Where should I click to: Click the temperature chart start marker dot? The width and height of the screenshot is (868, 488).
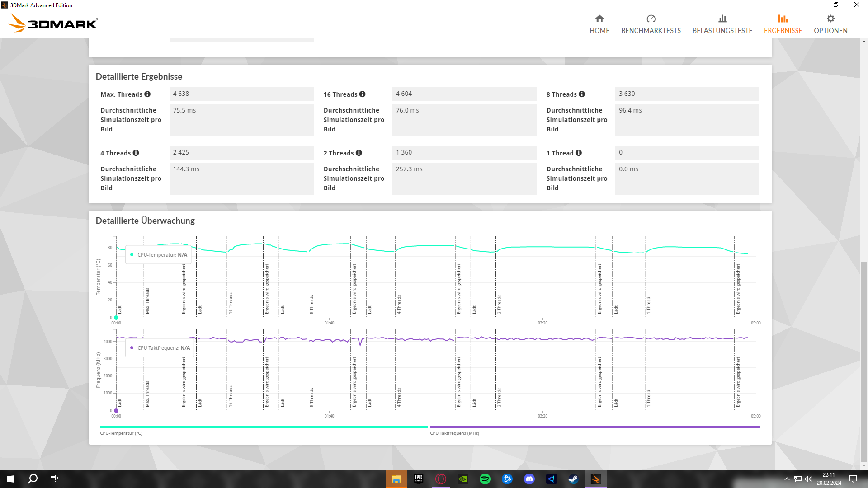116,318
